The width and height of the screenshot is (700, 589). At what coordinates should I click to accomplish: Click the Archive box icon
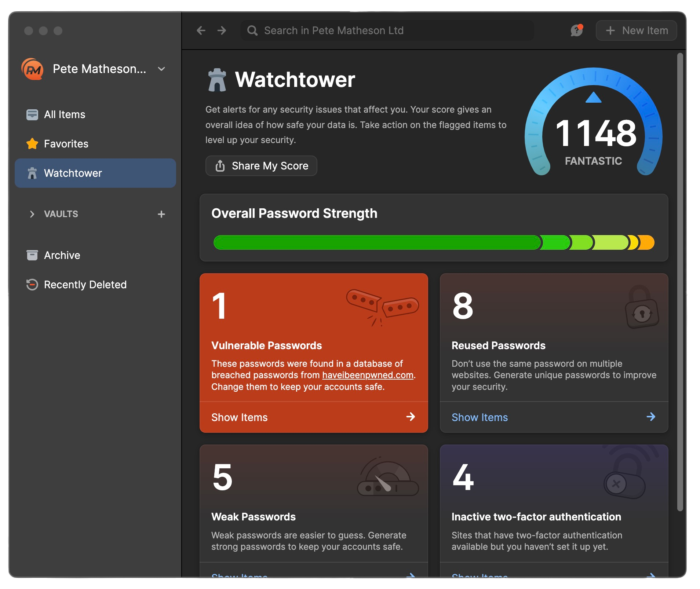[32, 255]
